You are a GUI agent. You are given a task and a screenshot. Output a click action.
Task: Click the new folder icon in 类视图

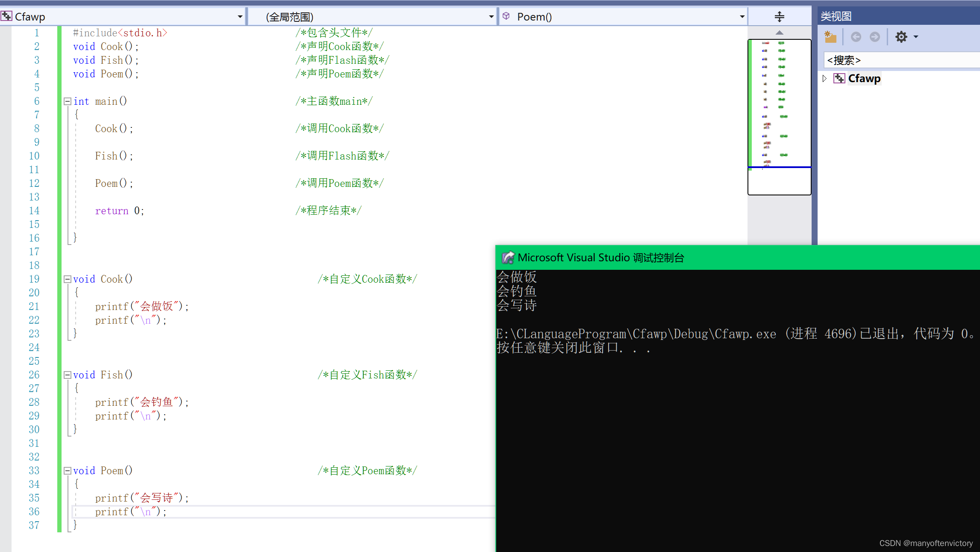tap(830, 37)
